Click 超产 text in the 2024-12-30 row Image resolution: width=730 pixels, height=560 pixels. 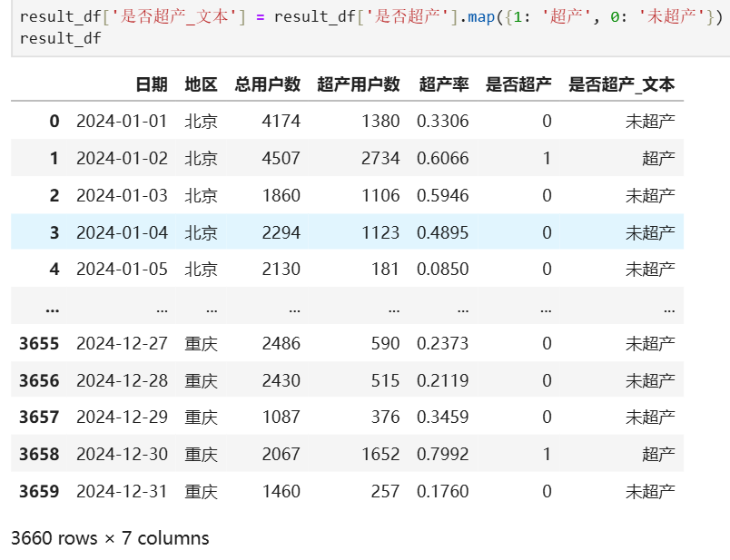tap(659, 455)
